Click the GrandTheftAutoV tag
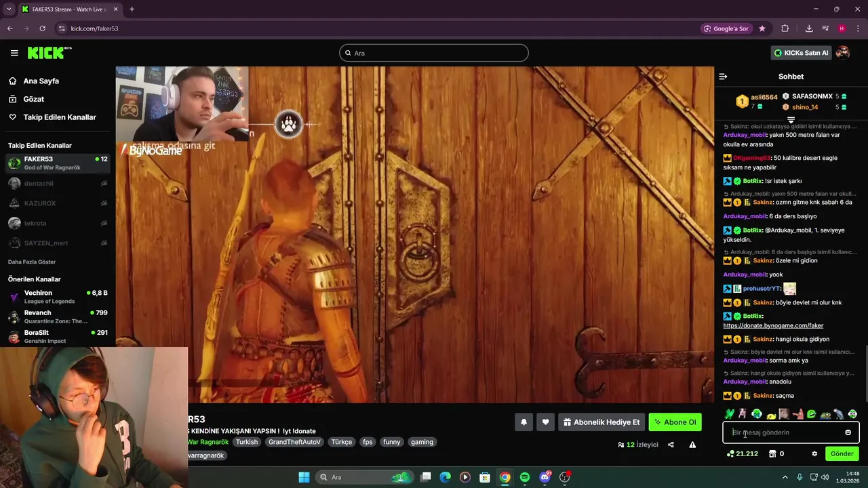 pyautogui.click(x=294, y=442)
